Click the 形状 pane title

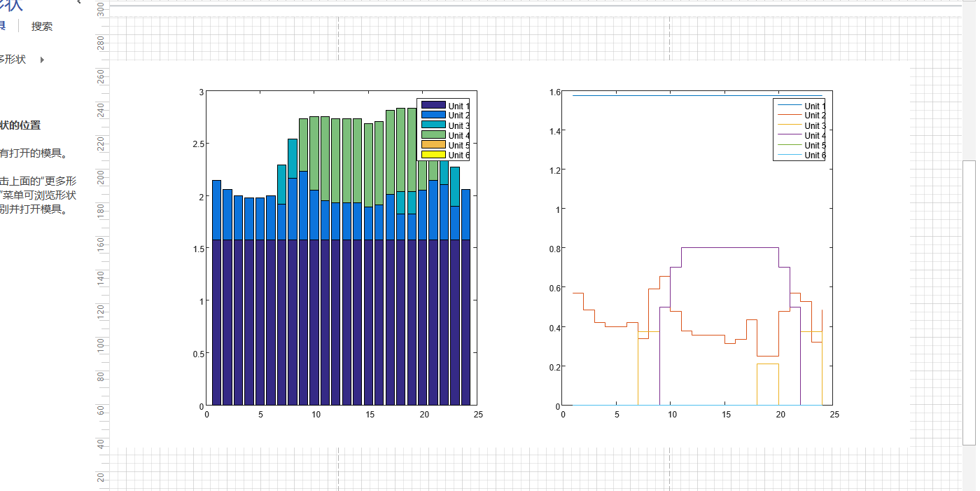pos(10,6)
